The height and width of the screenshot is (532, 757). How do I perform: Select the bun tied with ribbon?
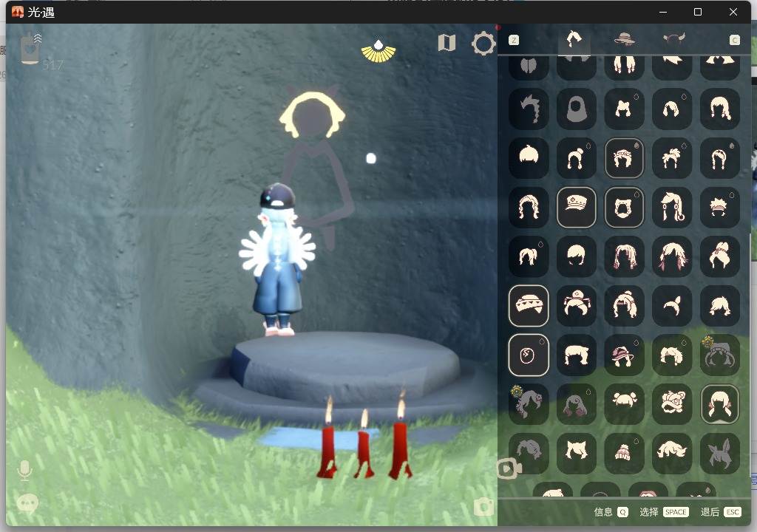coord(720,256)
